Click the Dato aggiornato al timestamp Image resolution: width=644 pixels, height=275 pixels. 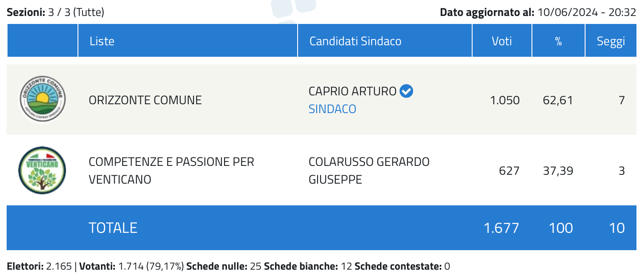538,12
